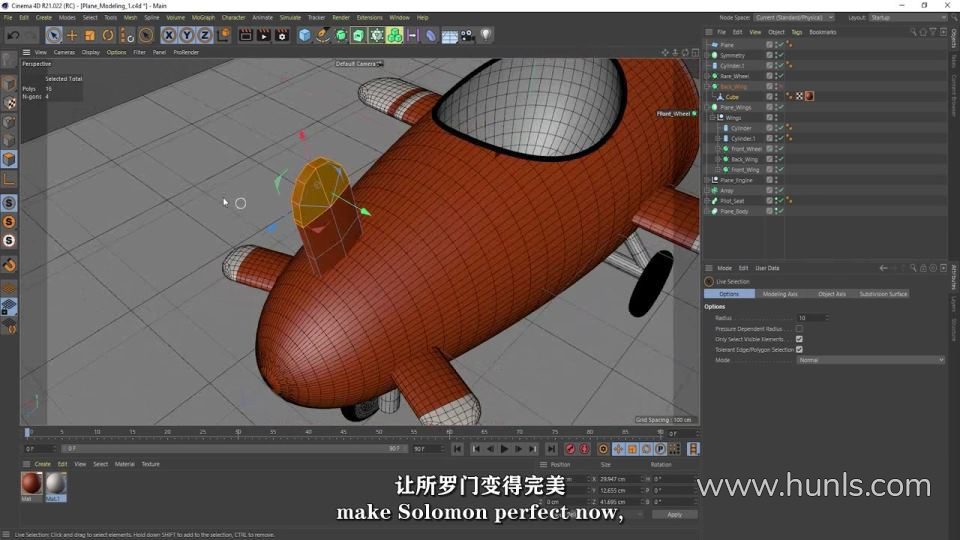The height and width of the screenshot is (540, 960).
Task: Click the Spline Pen icon
Action: [322, 36]
